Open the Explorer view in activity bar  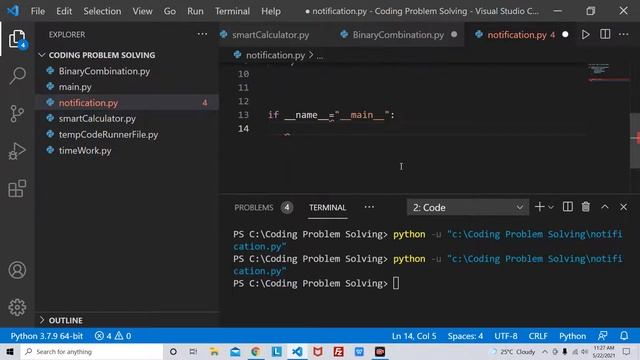click(x=17, y=39)
